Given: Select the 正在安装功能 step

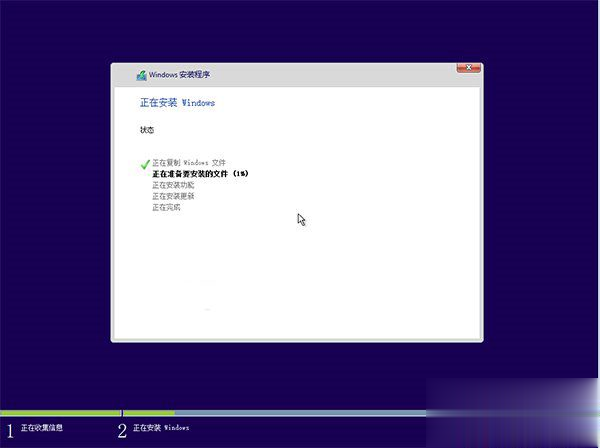Looking at the screenshot, I should coord(173,185).
